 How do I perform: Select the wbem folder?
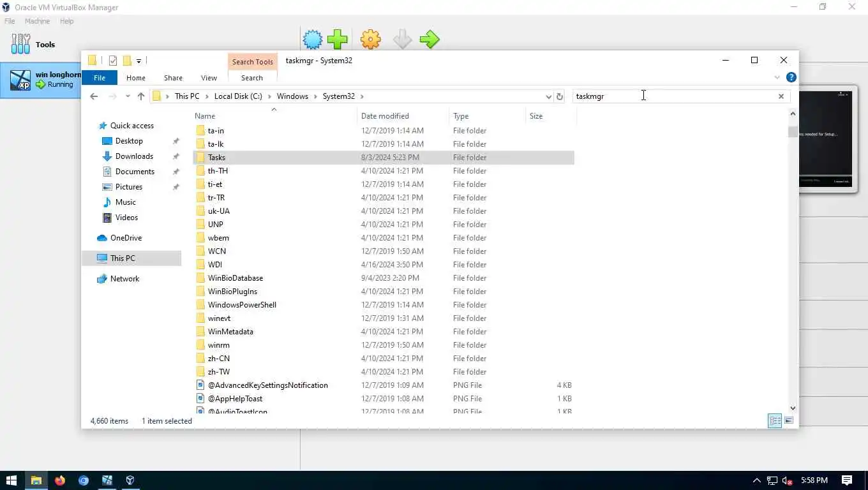(x=384, y=238)
